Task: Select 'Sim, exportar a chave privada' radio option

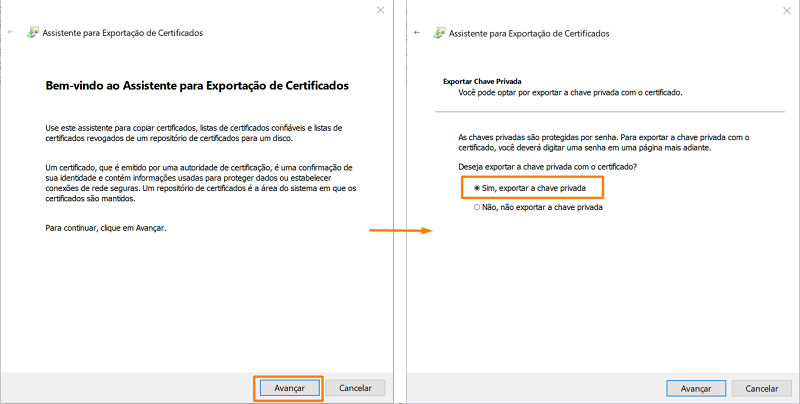Action: (x=530, y=188)
